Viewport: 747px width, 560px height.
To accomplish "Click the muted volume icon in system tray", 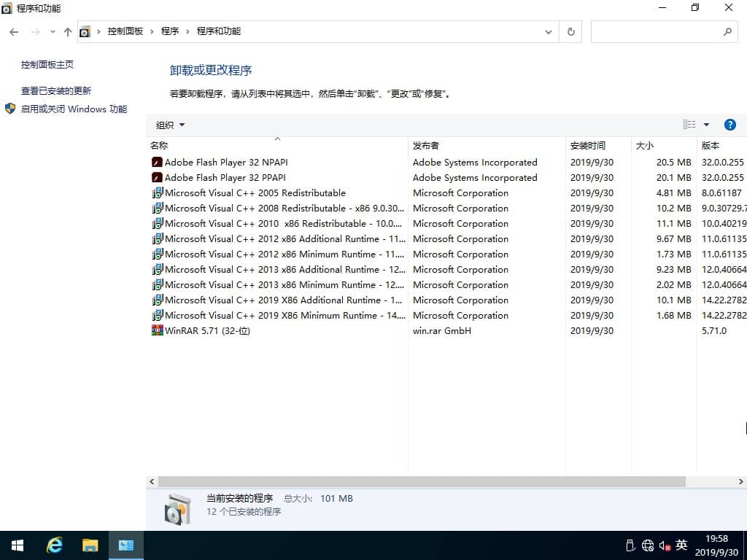I will 665,545.
